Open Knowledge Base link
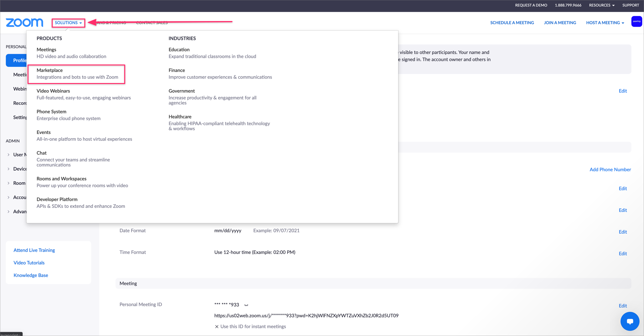The width and height of the screenshot is (644, 336). pos(31,275)
